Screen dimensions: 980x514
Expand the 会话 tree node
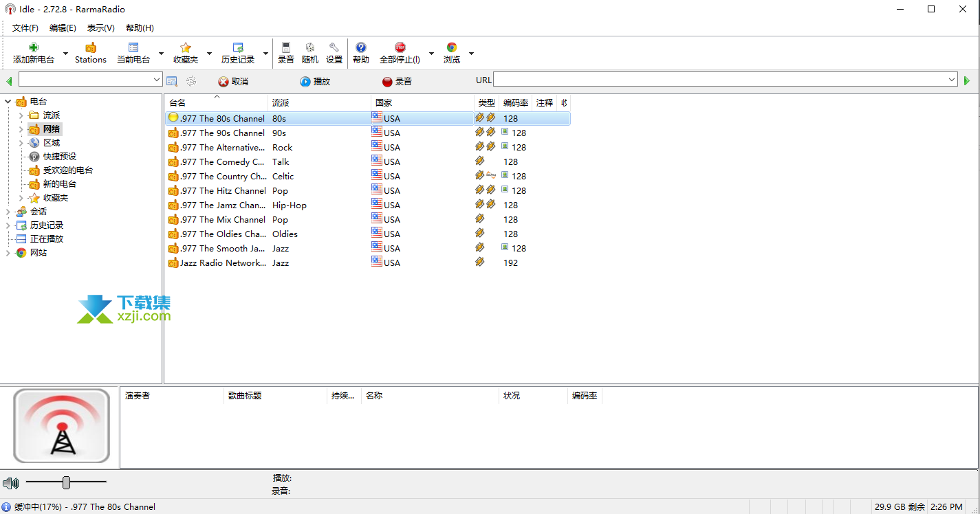[x=8, y=212]
